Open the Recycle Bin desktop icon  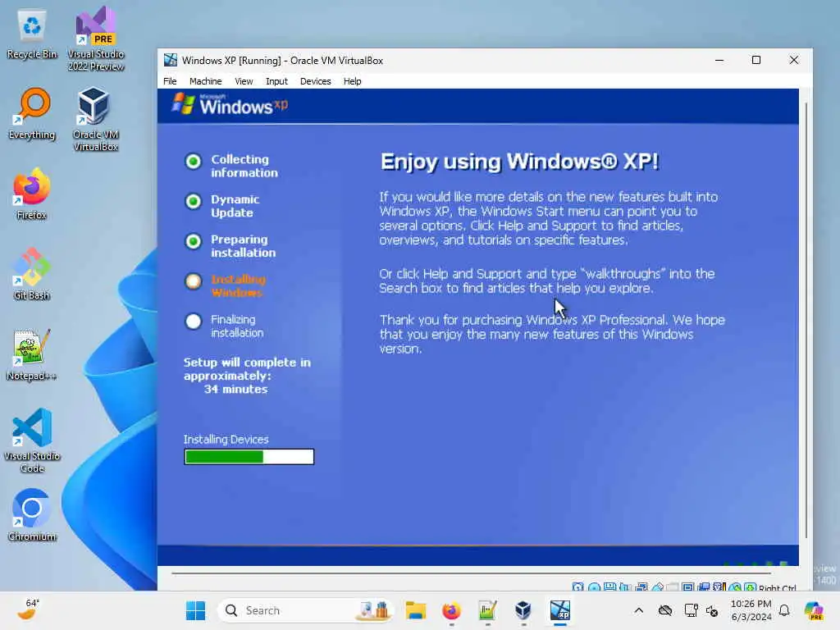(x=32, y=33)
